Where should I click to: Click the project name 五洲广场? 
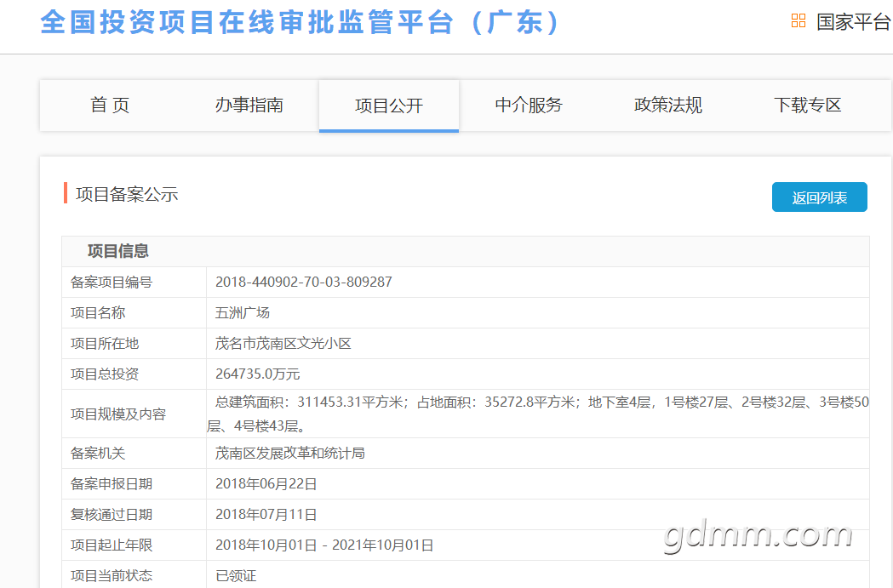click(243, 312)
